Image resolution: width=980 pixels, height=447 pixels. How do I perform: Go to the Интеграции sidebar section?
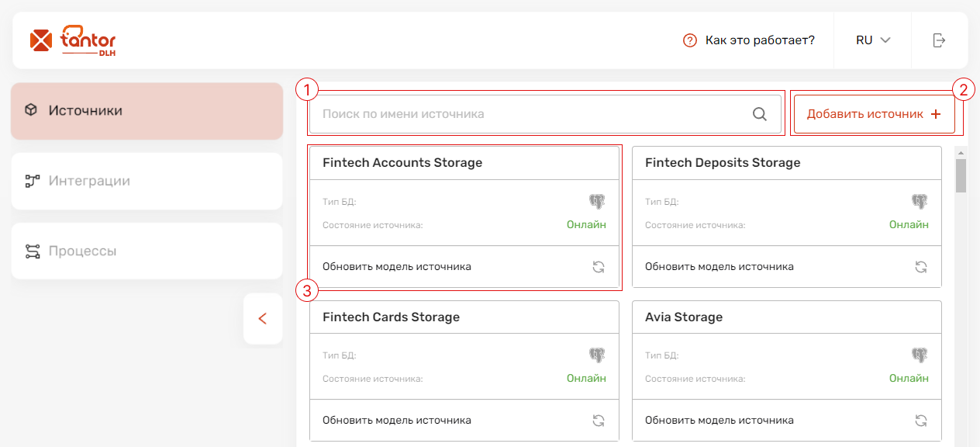(147, 181)
